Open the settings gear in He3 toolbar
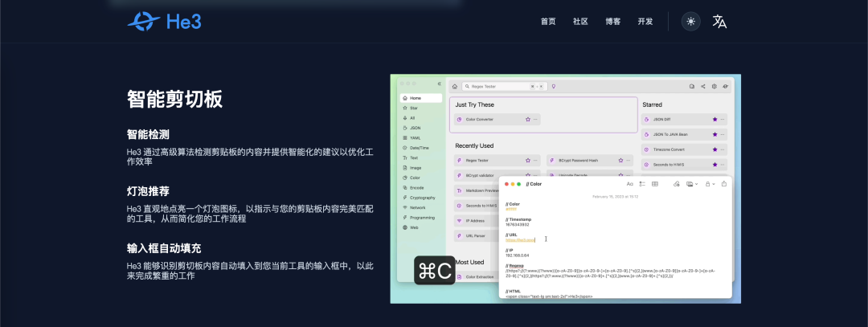The height and width of the screenshot is (327, 868). (714, 86)
